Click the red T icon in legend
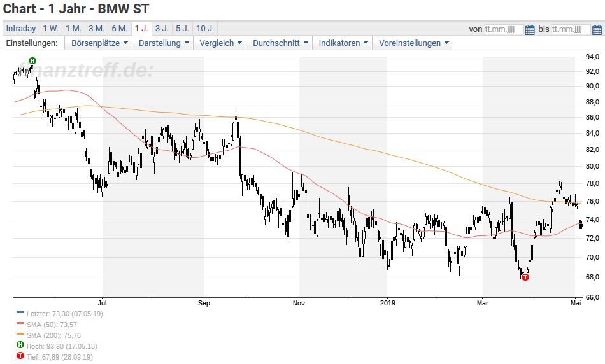The height and width of the screenshot is (364, 605). 20,356
